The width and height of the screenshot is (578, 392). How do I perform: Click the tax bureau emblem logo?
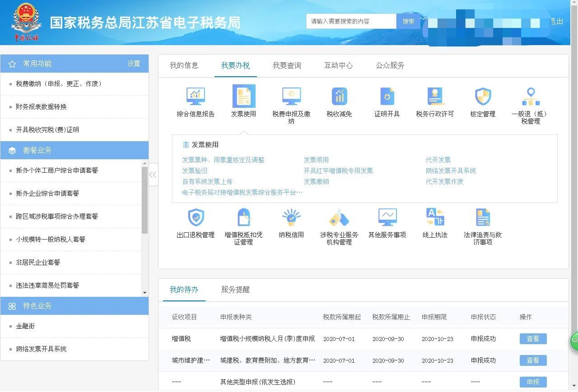[26, 22]
